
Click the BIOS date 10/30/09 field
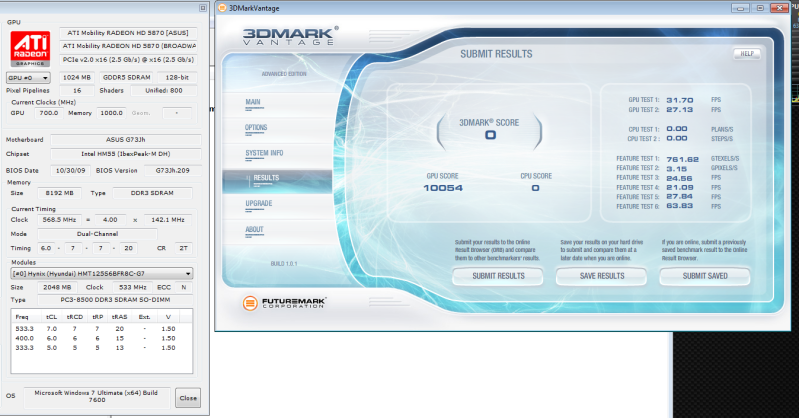point(70,171)
